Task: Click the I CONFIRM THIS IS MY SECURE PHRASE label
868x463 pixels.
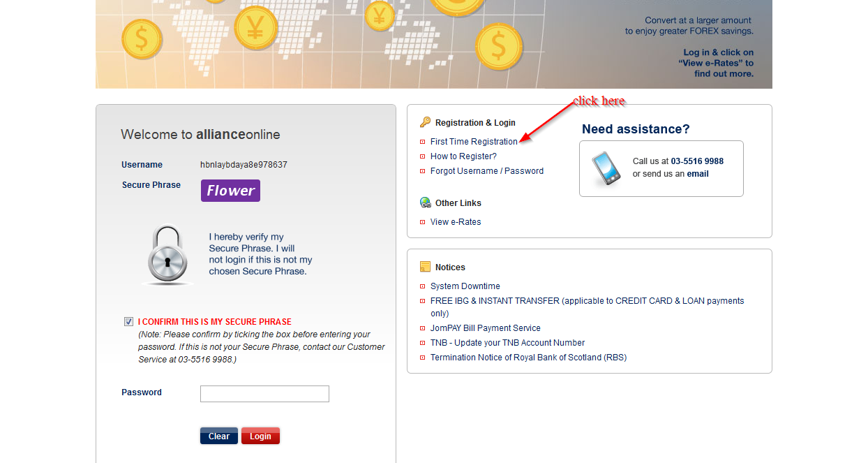Action: pos(215,322)
